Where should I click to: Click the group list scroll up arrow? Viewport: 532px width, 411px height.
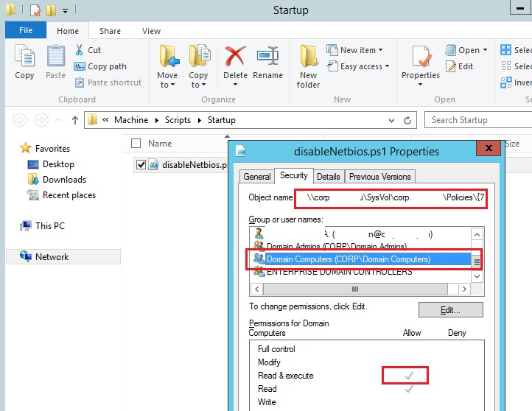(x=477, y=235)
